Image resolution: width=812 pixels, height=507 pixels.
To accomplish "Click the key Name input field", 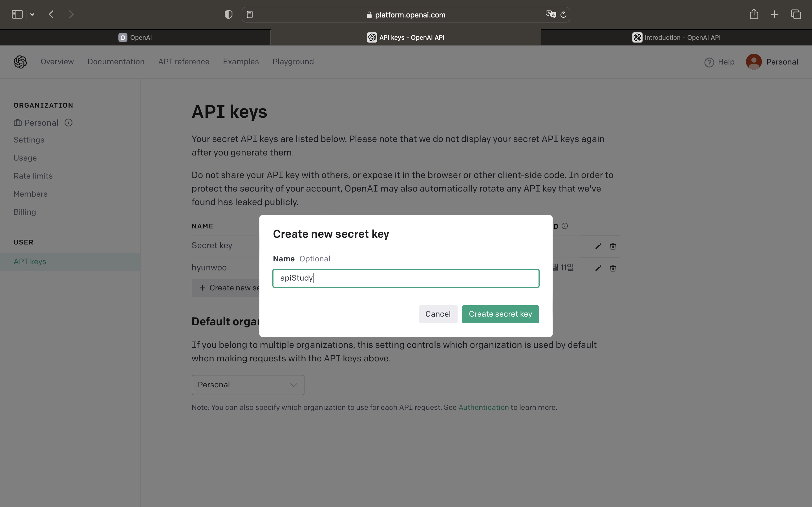I will click(406, 278).
